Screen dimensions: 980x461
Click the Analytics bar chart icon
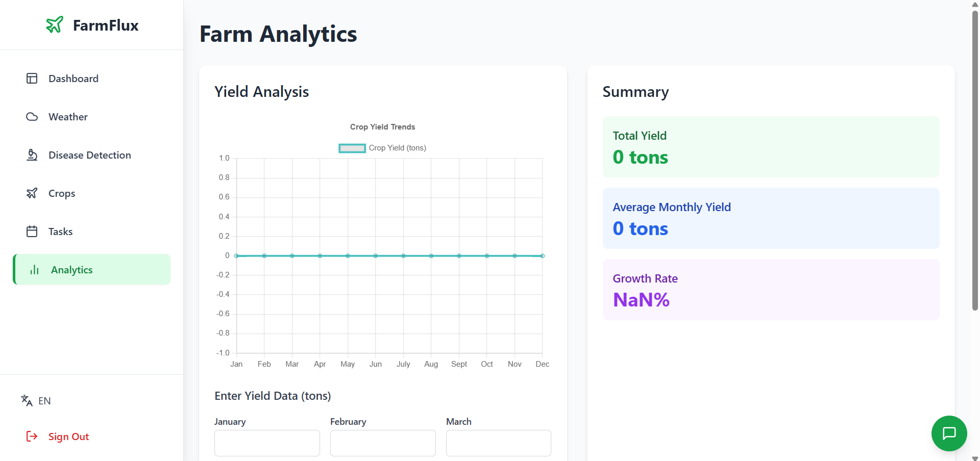35,270
